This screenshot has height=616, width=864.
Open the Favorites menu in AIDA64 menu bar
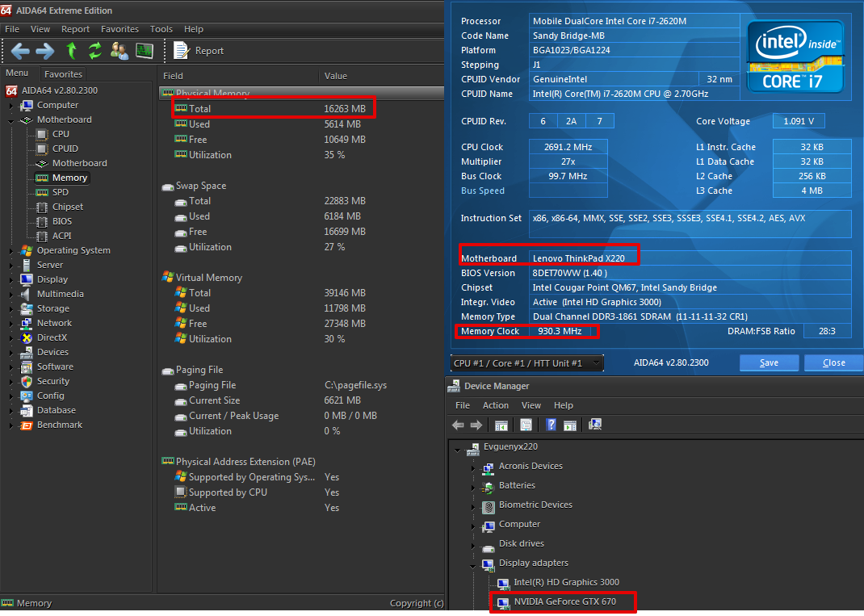click(120, 29)
